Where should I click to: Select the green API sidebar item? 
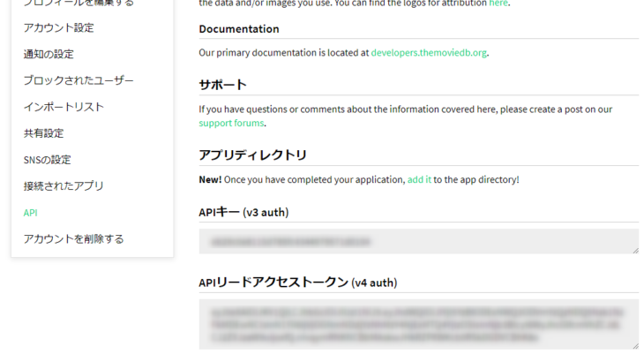click(30, 213)
